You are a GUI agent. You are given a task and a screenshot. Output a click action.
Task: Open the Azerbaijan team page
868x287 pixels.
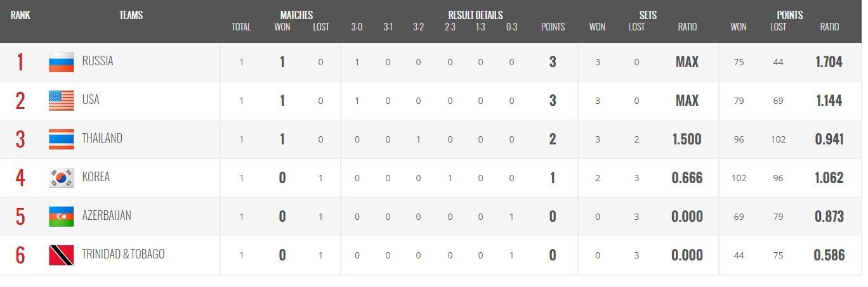tap(107, 216)
